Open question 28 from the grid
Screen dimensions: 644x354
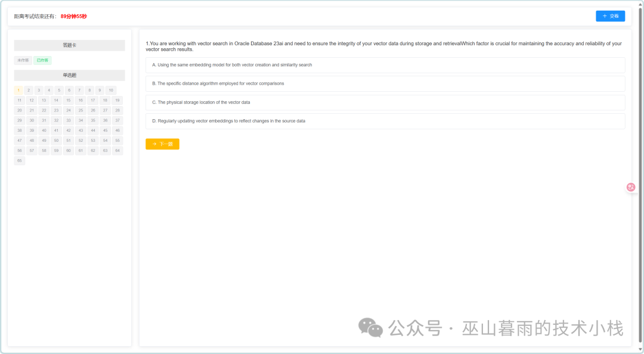pos(117,110)
